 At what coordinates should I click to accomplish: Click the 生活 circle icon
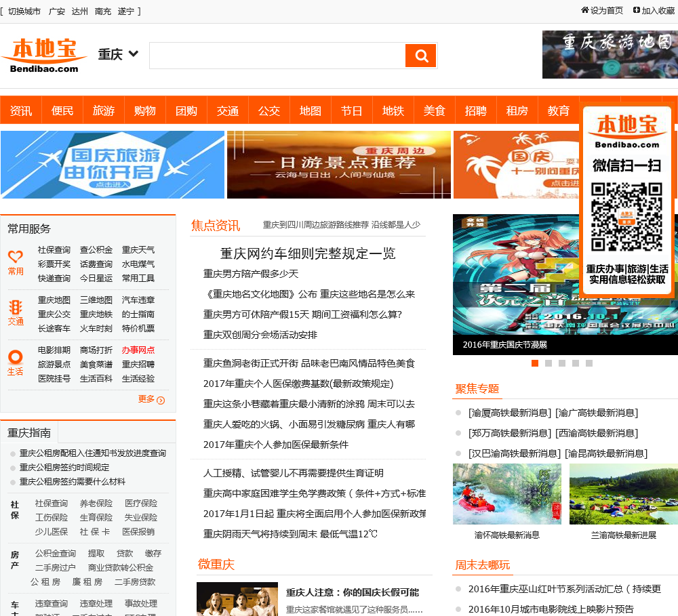[16, 356]
